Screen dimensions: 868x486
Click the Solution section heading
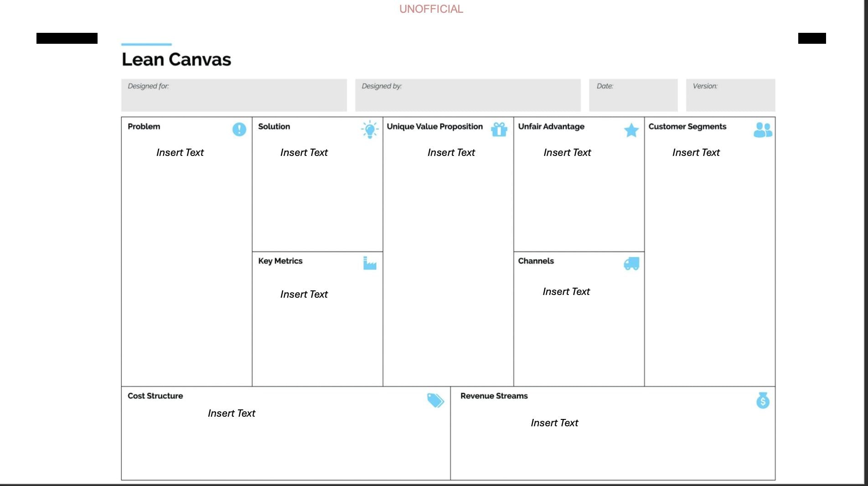click(x=274, y=126)
